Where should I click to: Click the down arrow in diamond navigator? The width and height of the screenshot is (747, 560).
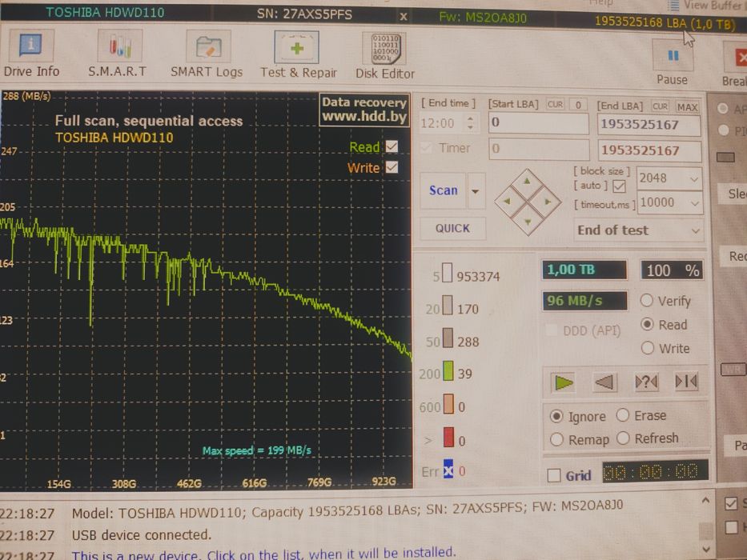[528, 222]
